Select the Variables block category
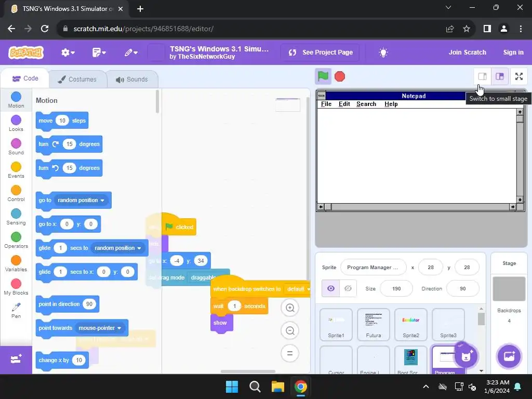532x399 pixels. click(x=16, y=264)
